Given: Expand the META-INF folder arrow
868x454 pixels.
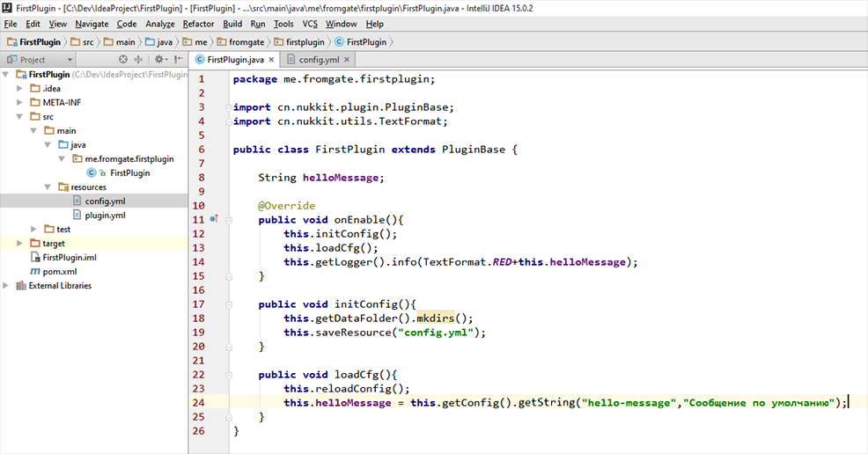Looking at the screenshot, I should 20,102.
